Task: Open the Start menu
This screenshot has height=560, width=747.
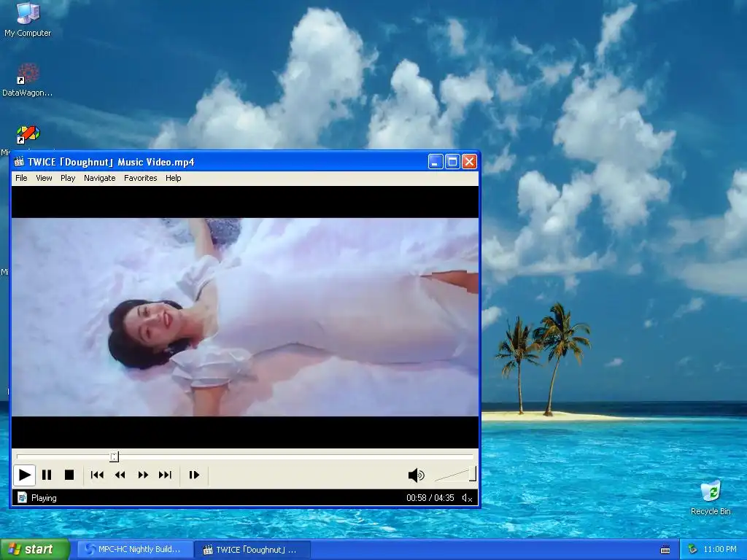Action: tap(34, 550)
